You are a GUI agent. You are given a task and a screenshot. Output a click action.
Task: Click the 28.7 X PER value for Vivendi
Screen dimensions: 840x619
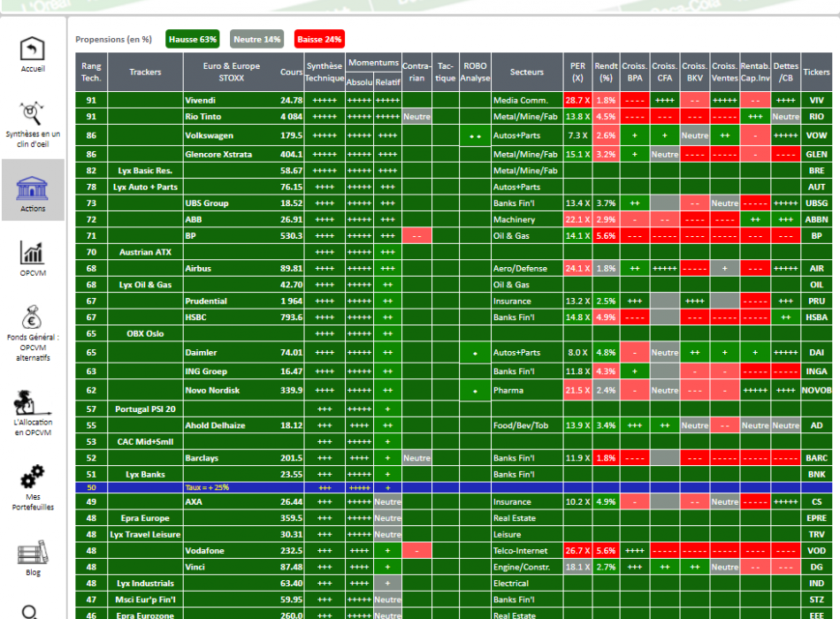pyautogui.click(x=577, y=100)
